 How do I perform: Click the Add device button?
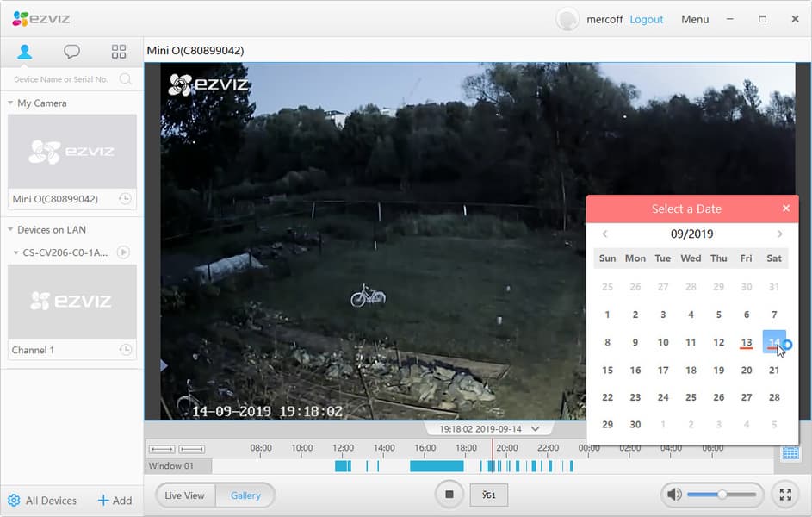click(x=115, y=501)
